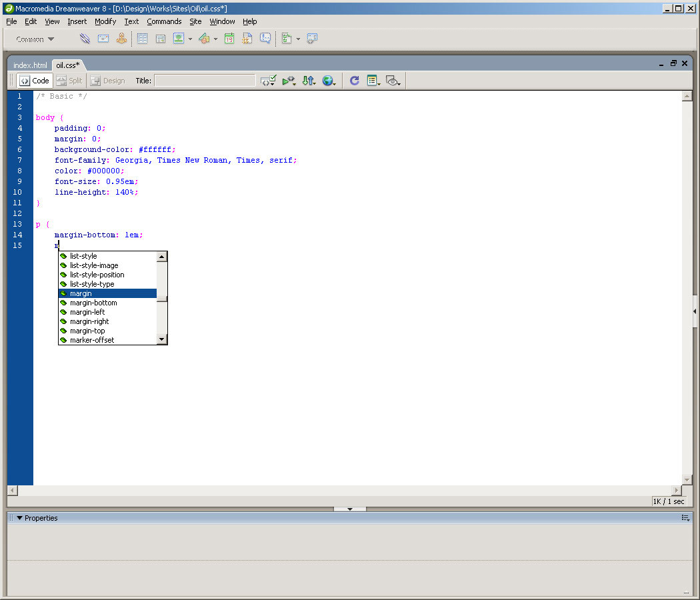
Task: Open the View menu
Action: [52, 21]
